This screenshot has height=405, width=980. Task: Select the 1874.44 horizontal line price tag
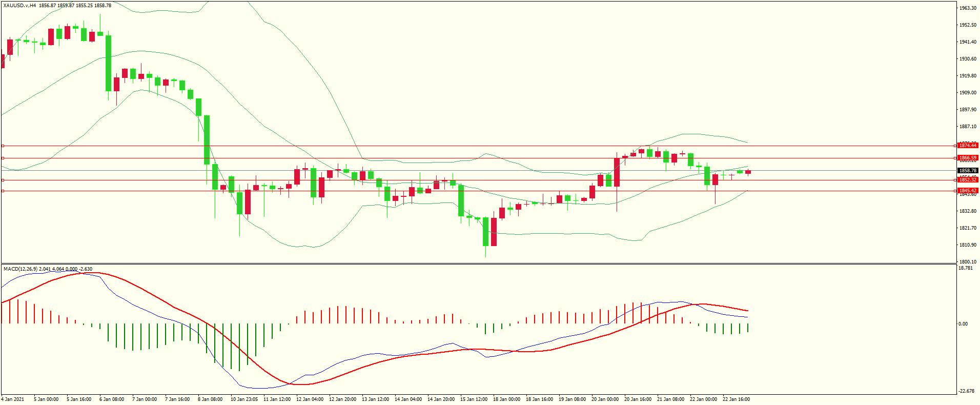(x=968, y=146)
